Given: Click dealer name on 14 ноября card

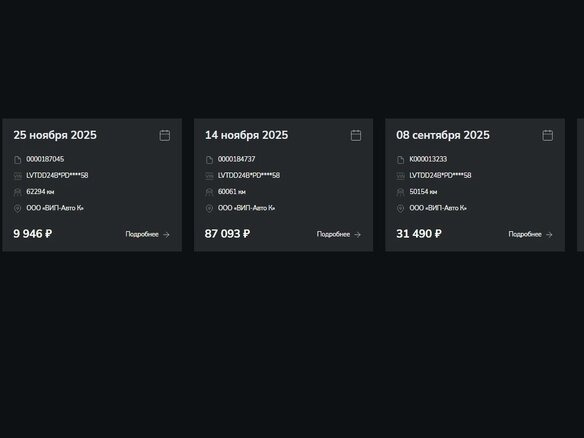Looking at the screenshot, I should (x=247, y=208).
